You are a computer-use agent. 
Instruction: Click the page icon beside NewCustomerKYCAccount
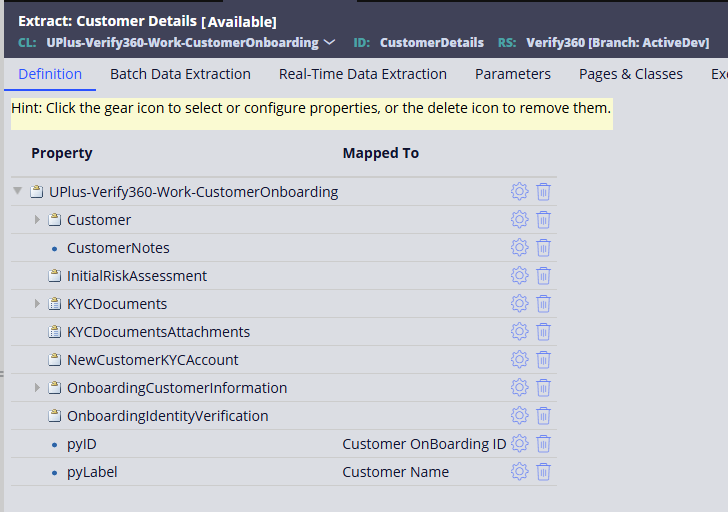point(54,359)
